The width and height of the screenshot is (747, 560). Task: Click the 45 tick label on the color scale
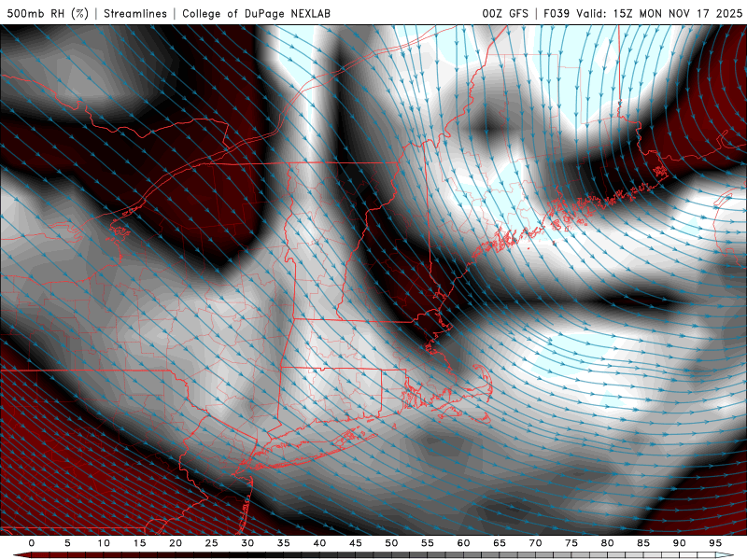click(356, 543)
